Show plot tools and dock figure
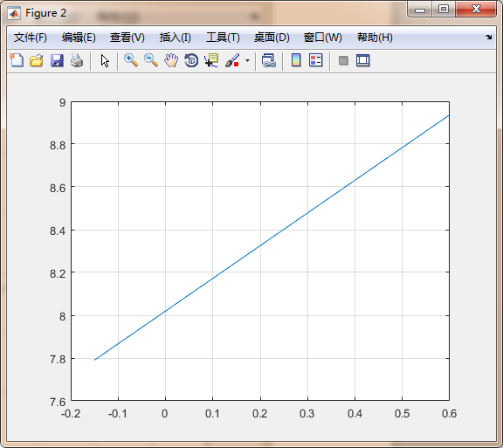This screenshot has width=503, height=448. tap(362, 60)
